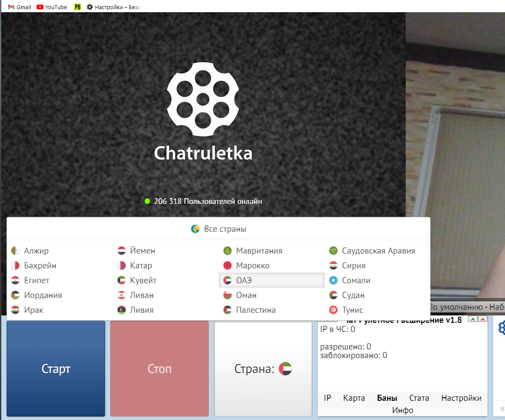Open the Страна country selector
The image size is (505, 420).
263,369
